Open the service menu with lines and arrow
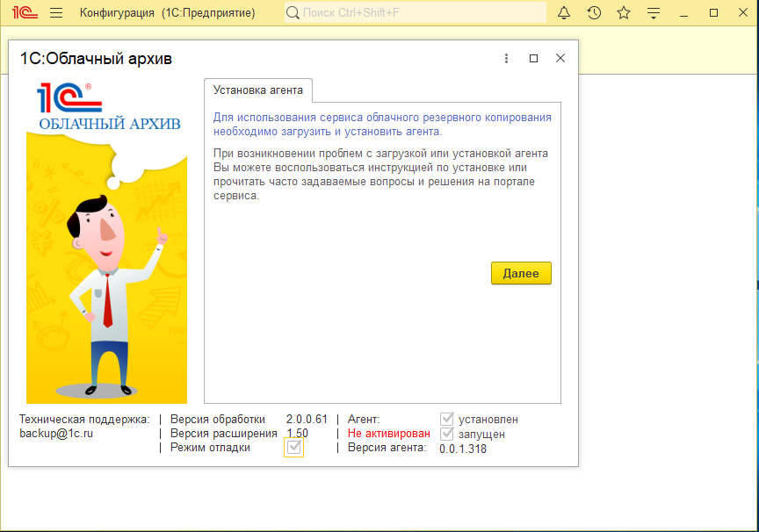 (x=654, y=13)
